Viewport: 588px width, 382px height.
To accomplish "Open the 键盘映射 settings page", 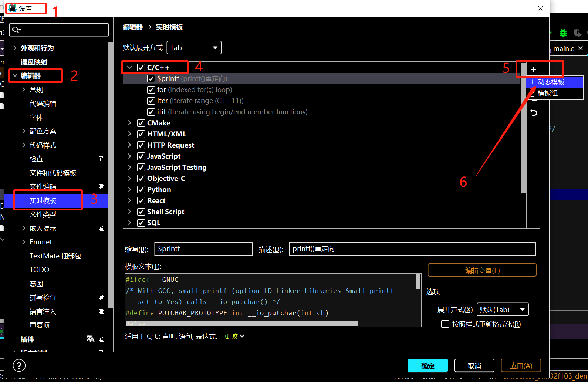I will pos(34,62).
